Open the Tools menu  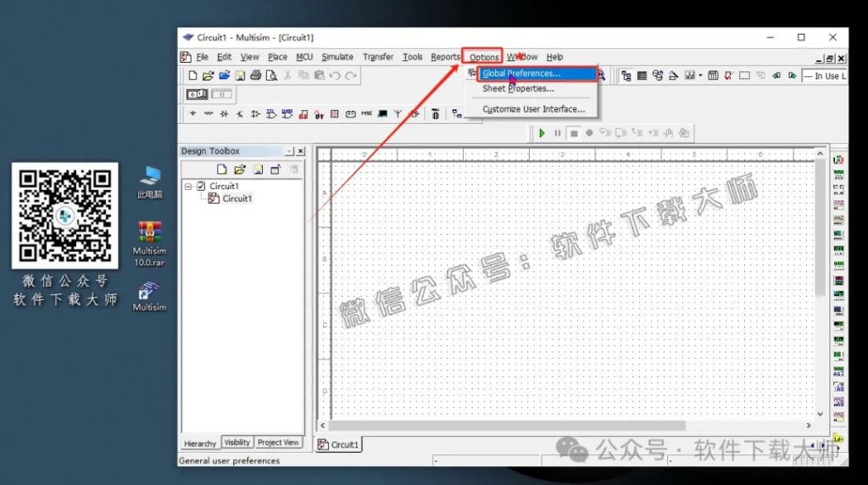click(413, 57)
